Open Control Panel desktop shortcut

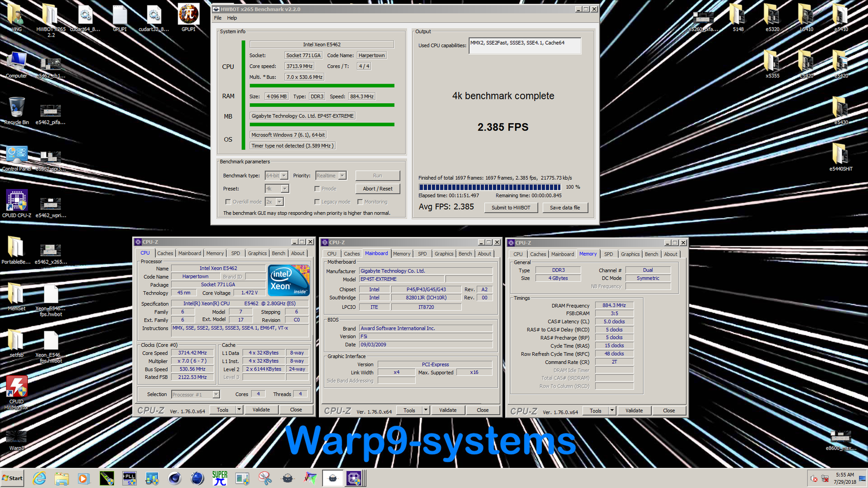coord(16,158)
